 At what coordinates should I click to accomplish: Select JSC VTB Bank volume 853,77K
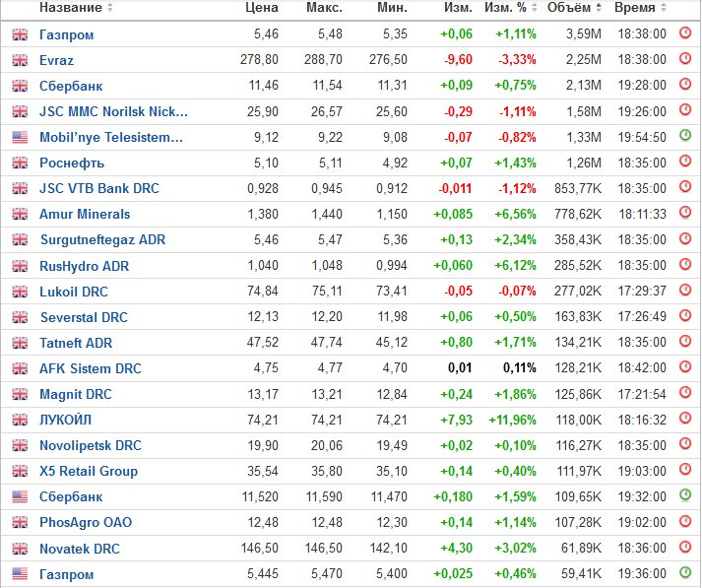point(578,188)
